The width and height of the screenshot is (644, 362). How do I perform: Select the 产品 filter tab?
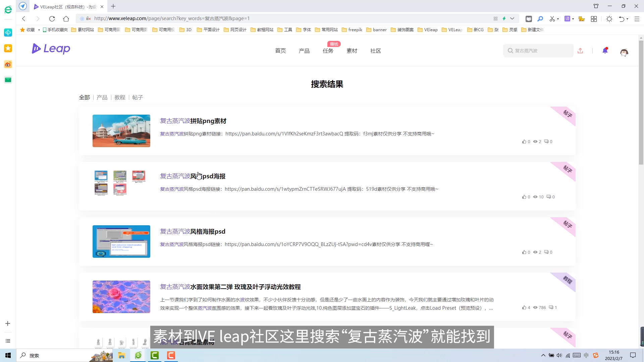(102, 98)
